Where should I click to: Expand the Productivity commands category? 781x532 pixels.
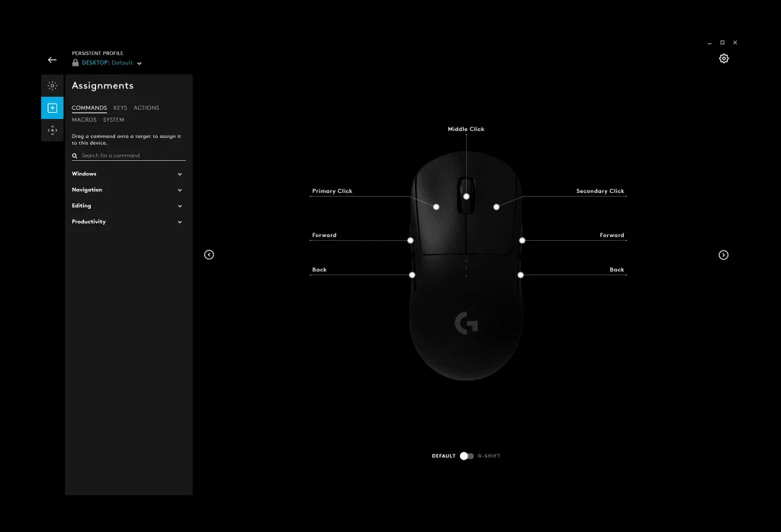[x=127, y=222]
